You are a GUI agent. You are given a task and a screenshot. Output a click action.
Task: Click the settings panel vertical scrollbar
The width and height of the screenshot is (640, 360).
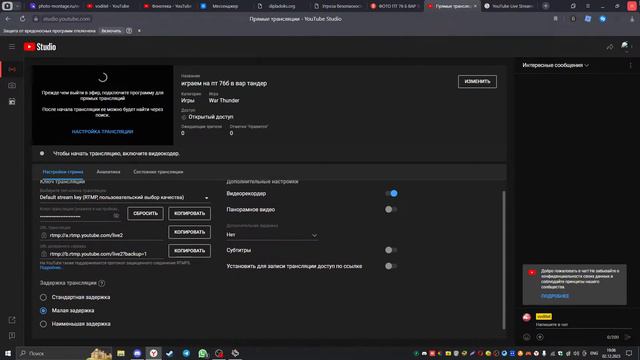pos(504,260)
